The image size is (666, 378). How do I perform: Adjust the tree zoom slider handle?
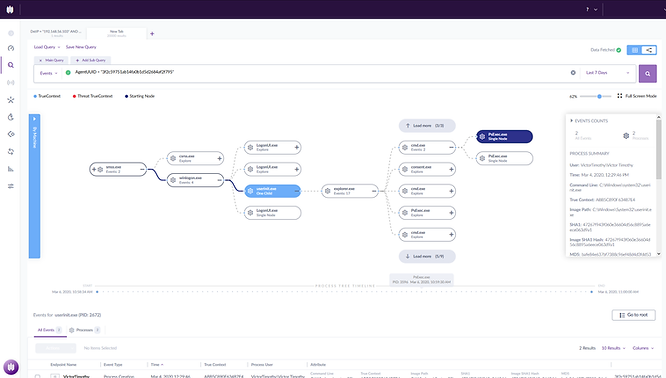(x=599, y=96)
